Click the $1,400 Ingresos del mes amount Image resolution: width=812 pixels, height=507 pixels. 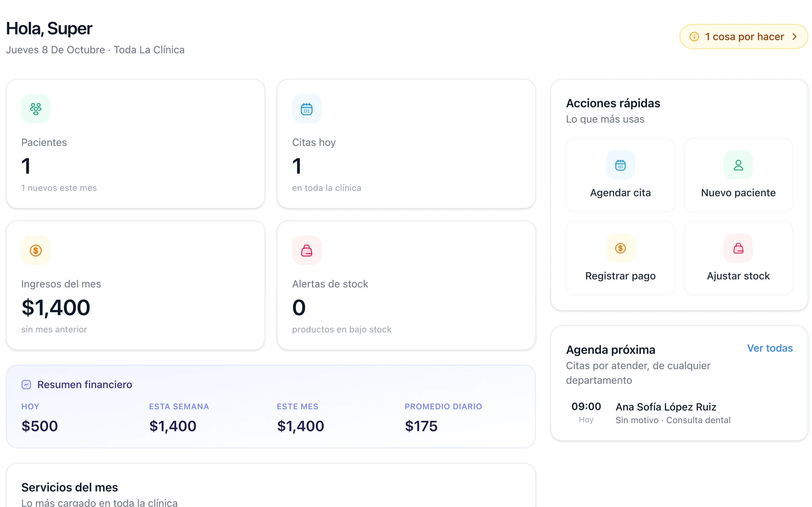click(x=56, y=307)
